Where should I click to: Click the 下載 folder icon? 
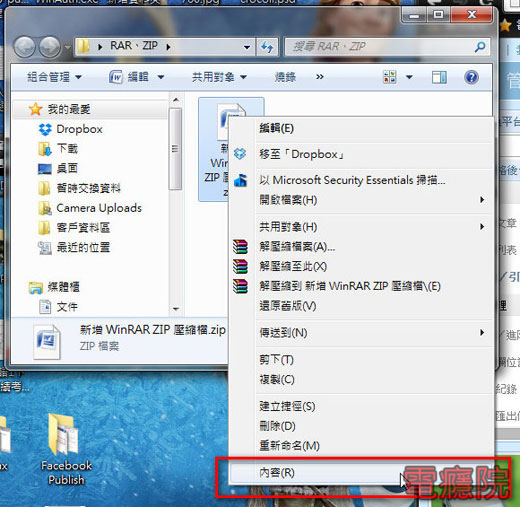(45, 149)
